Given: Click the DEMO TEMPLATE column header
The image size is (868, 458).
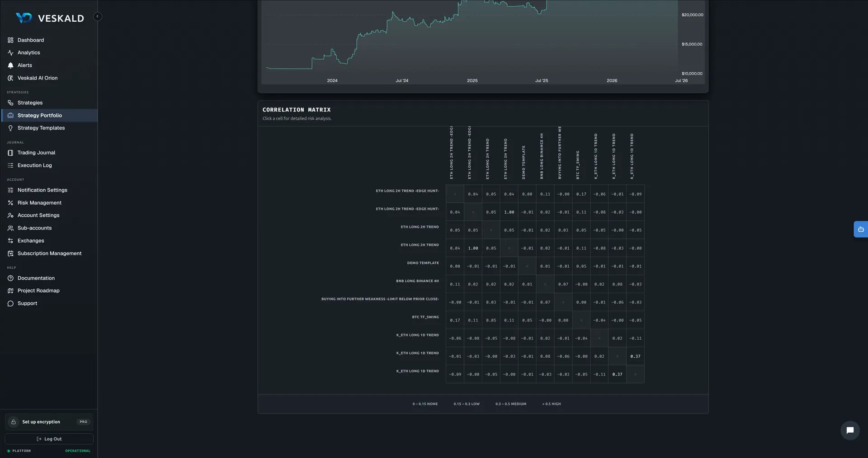Looking at the screenshot, I should (524, 162).
